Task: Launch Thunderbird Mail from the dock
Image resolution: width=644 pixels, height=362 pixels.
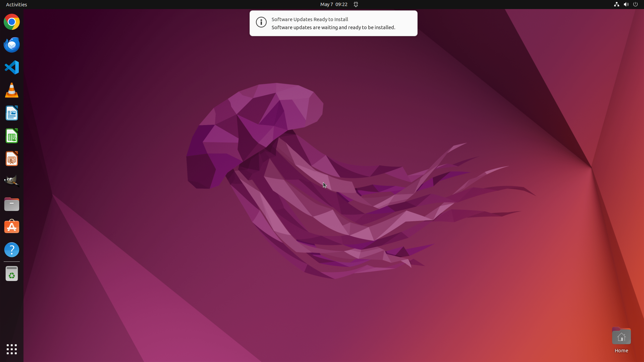Action: [x=12, y=45]
